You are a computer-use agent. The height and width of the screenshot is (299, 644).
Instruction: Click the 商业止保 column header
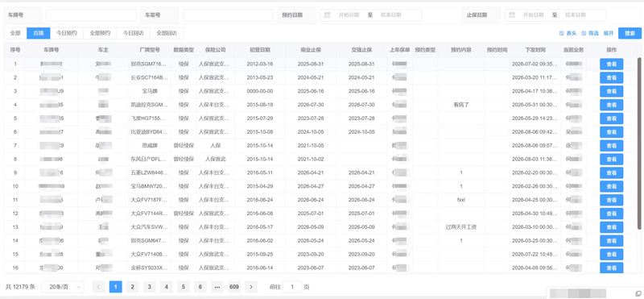pos(311,50)
